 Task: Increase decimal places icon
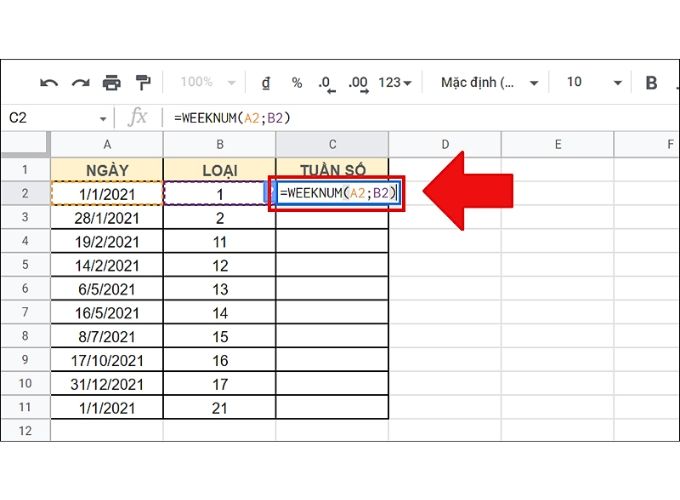(358, 84)
